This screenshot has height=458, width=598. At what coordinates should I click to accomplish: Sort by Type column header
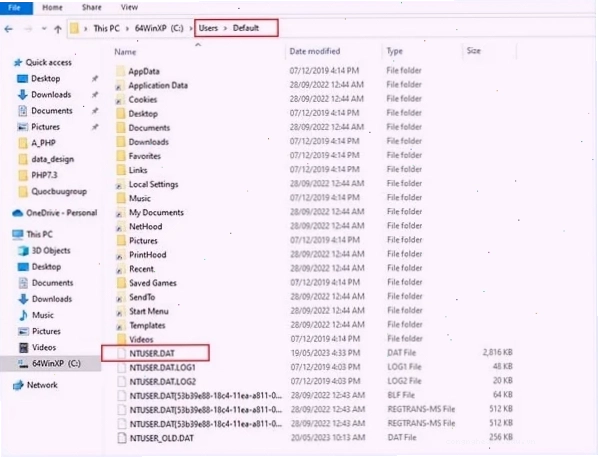coord(394,51)
